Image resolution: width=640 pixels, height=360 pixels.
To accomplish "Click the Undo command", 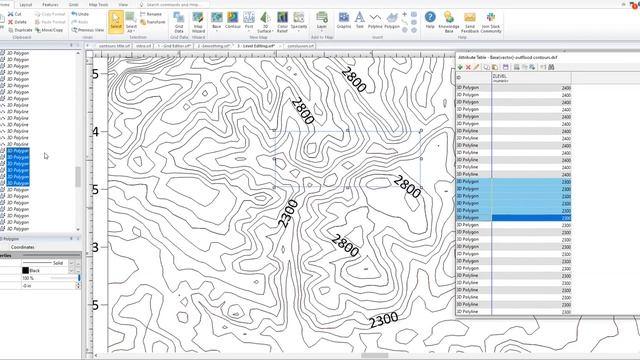I will tap(80, 14).
